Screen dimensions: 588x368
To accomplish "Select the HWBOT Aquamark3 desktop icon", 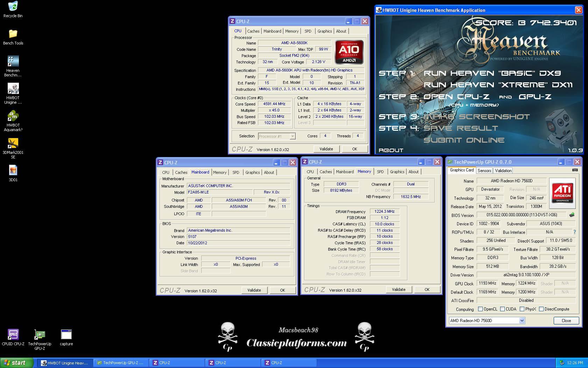I will 13,121.
